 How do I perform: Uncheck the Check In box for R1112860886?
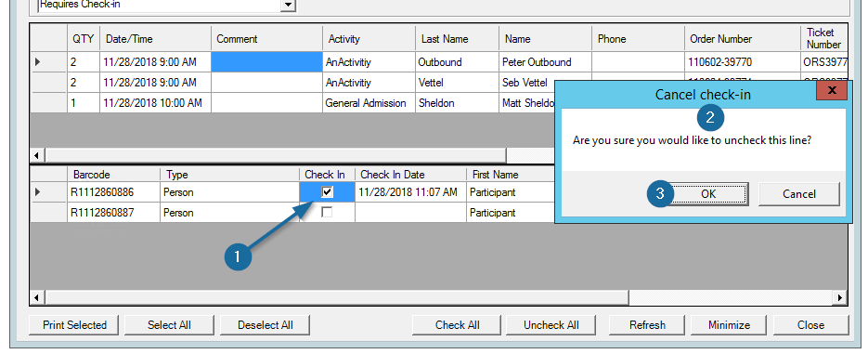pyautogui.click(x=327, y=192)
